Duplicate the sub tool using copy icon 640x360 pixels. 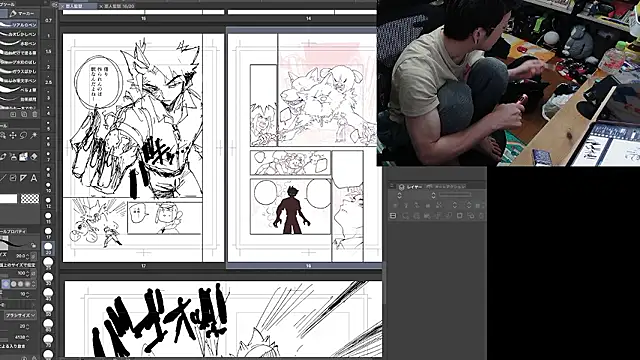(x=24, y=114)
